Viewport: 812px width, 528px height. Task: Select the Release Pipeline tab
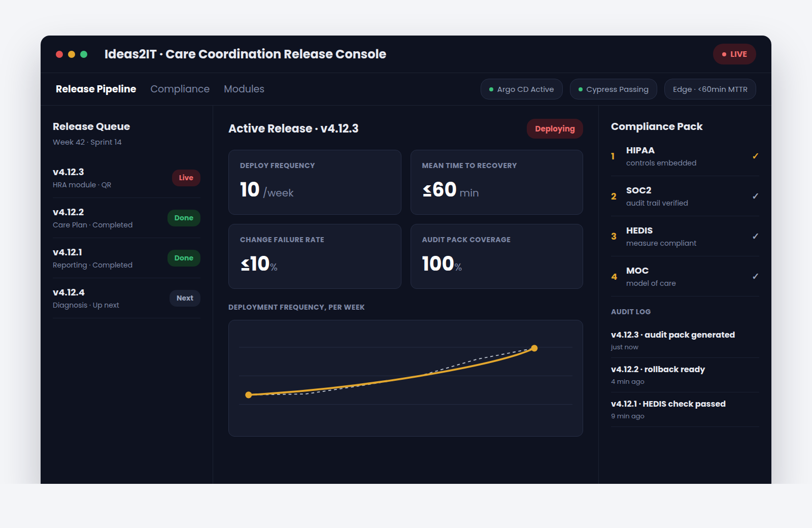96,89
